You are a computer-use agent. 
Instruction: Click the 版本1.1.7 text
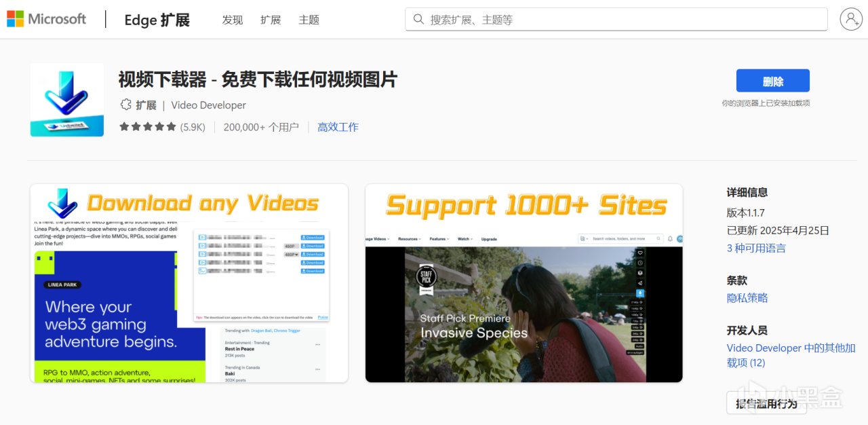click(746, 212)
